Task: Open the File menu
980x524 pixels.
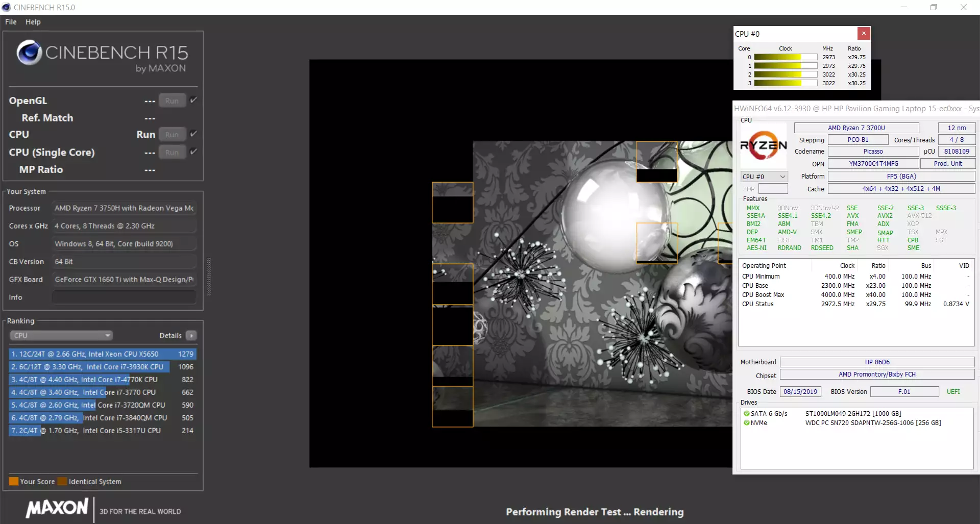Action: (x=11, y=22)
